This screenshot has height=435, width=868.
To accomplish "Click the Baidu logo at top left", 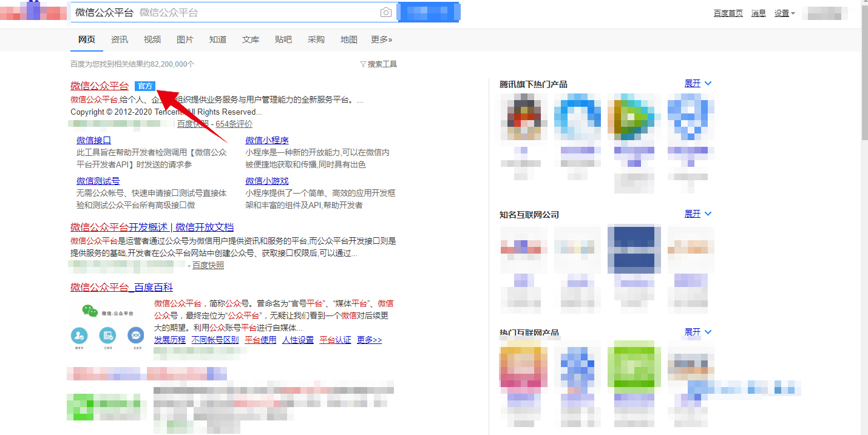I will pos(33,12).
